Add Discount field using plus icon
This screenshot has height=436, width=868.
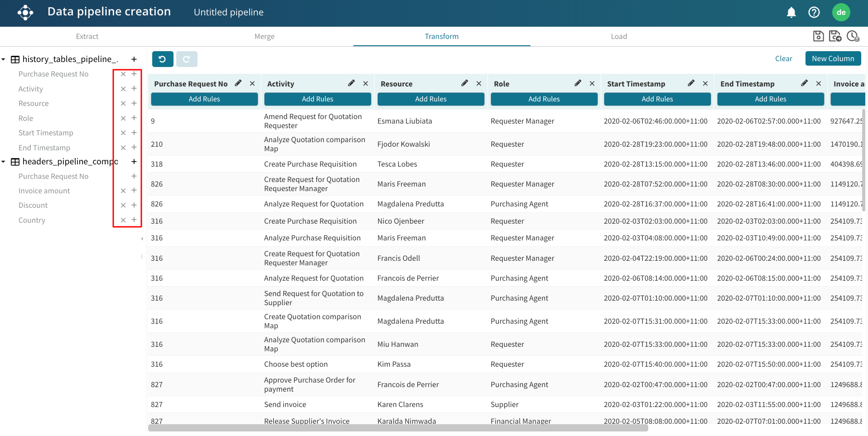tap(134, 205)
